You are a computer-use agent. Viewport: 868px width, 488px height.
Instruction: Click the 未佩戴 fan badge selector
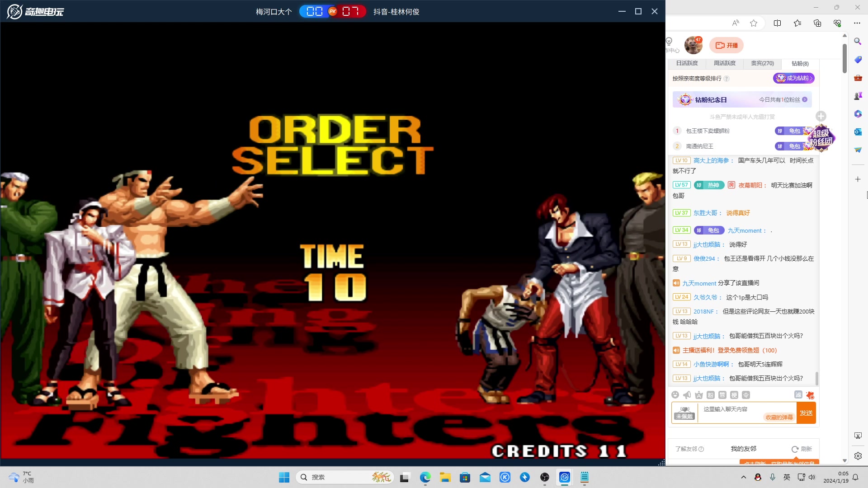click(684, 413)
